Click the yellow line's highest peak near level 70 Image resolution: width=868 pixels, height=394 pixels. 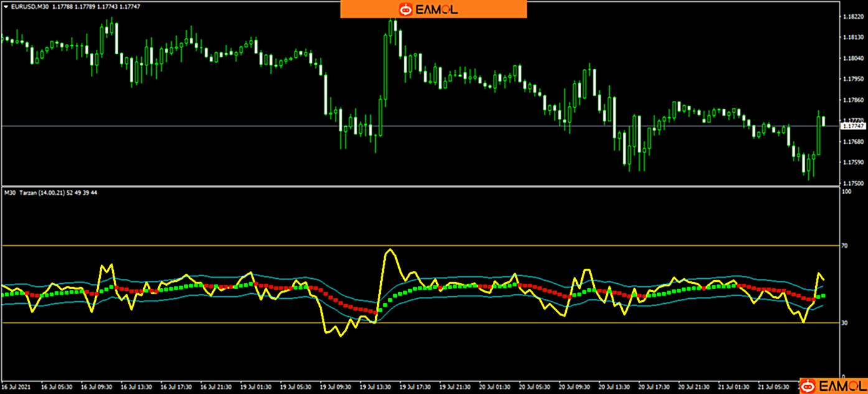pyautogui.click(x=390, y=250)
